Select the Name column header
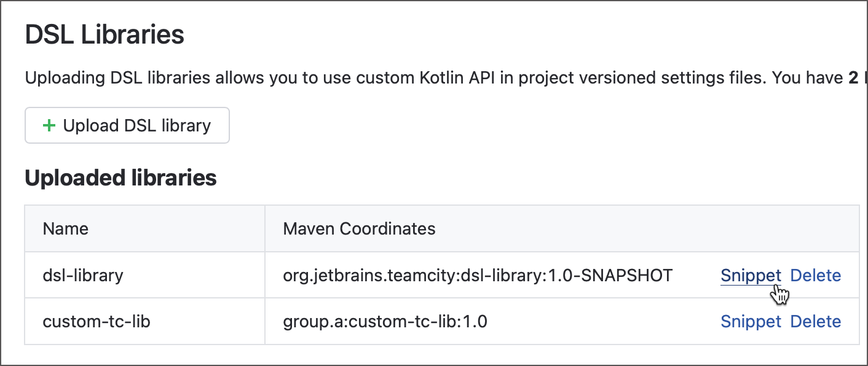 65,228
